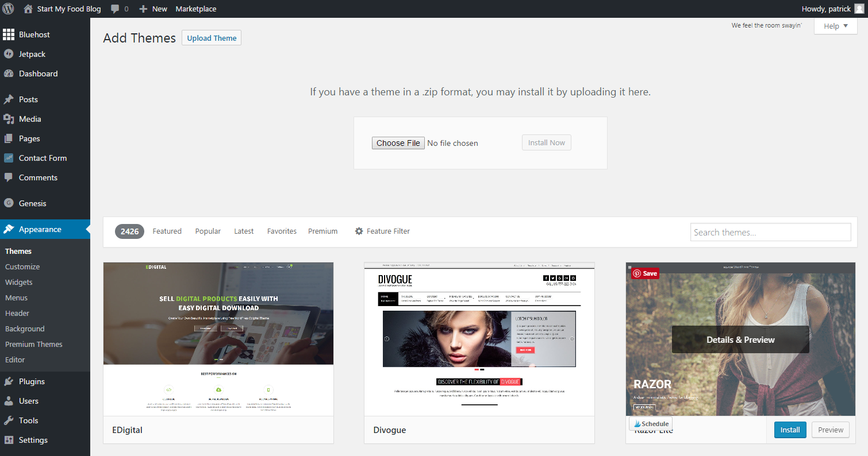Switch to the Popular themes tab

208,231
